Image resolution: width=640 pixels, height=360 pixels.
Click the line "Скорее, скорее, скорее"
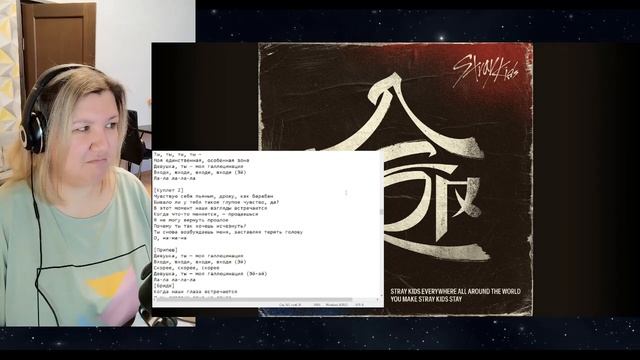pyautogui.click(x=186, y=268)
